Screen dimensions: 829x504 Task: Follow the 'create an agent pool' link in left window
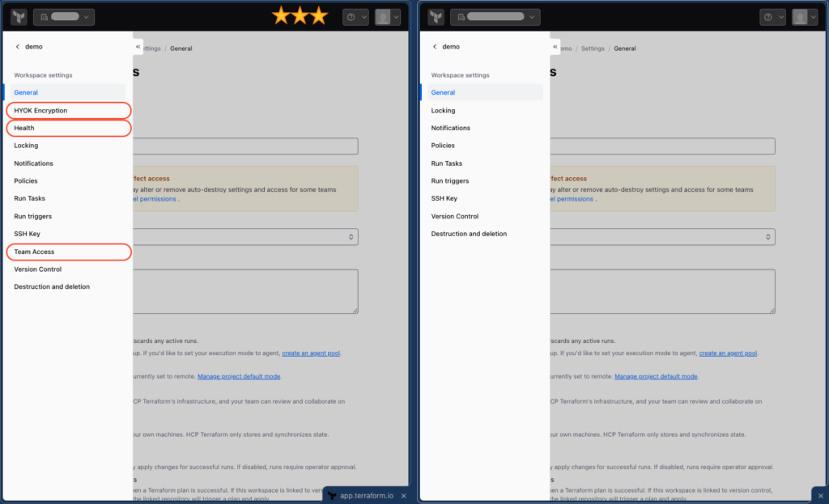[x=311, y=353]
